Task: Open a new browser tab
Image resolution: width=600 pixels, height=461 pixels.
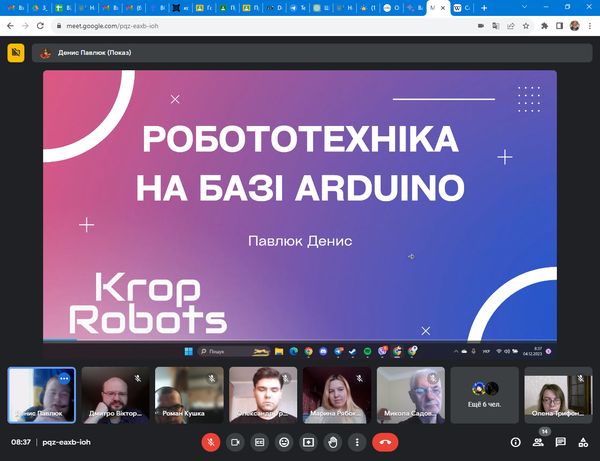Action: 484,7
